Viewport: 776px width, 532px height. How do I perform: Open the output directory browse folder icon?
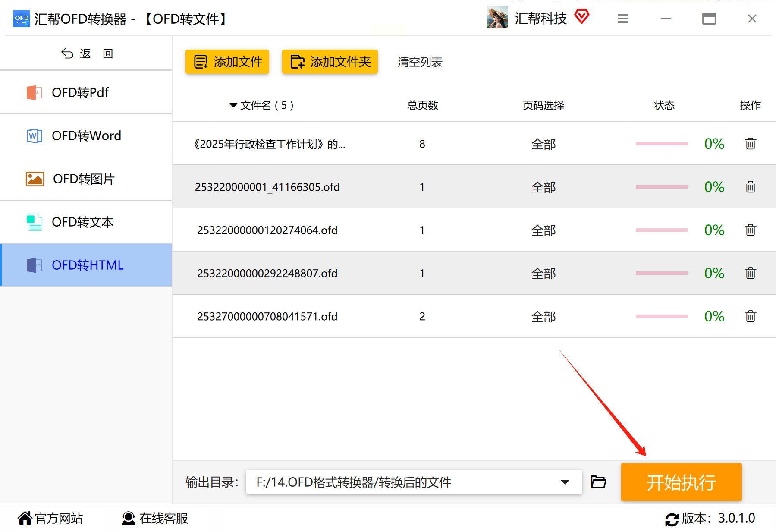tap(598, 482)
